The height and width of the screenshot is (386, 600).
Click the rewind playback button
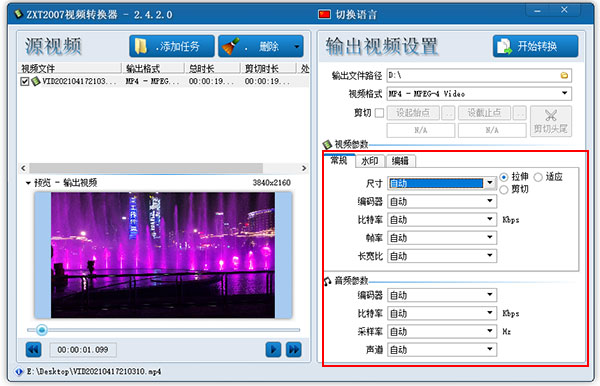click(34, 350)
